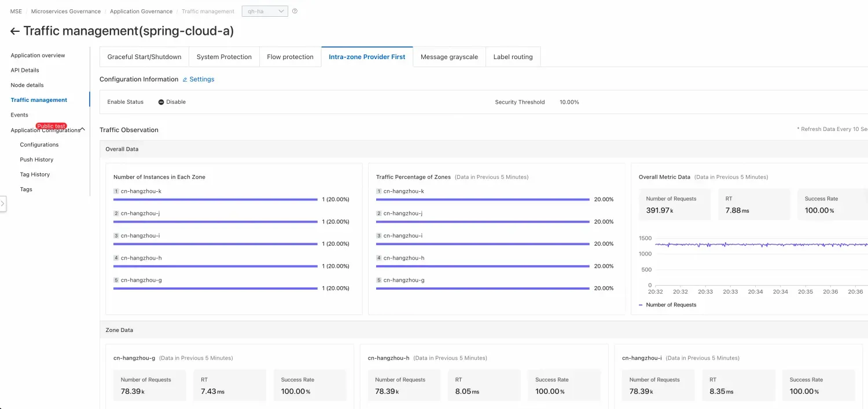This screenshot has width=868, height=409.
Task: Expand the collapsed left side panel handle
Action: pos(3,204)
